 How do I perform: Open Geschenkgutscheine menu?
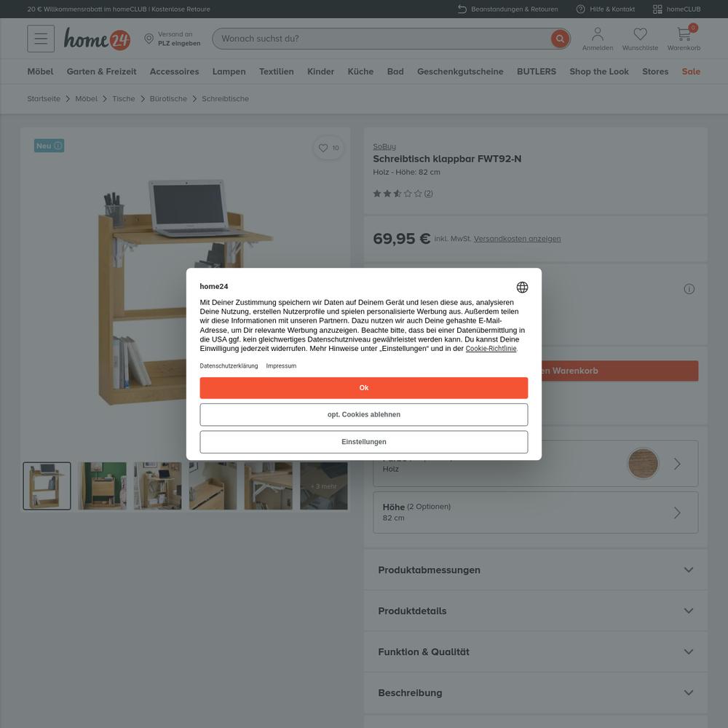click(x=460, y=71)
